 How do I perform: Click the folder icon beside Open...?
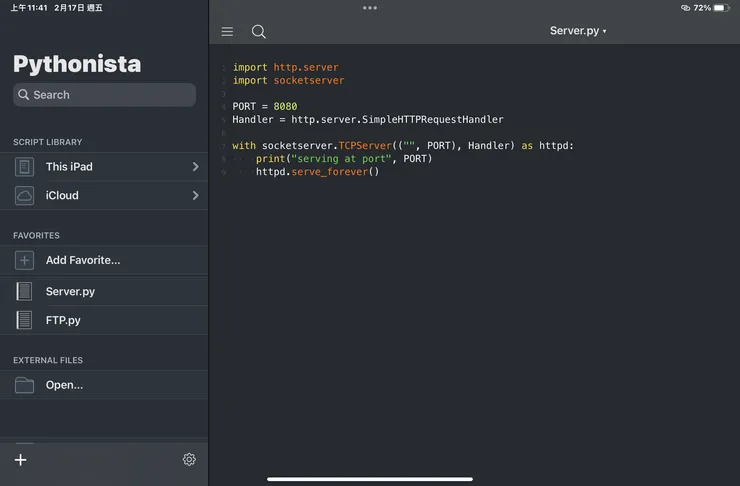(x=24, y=385)
